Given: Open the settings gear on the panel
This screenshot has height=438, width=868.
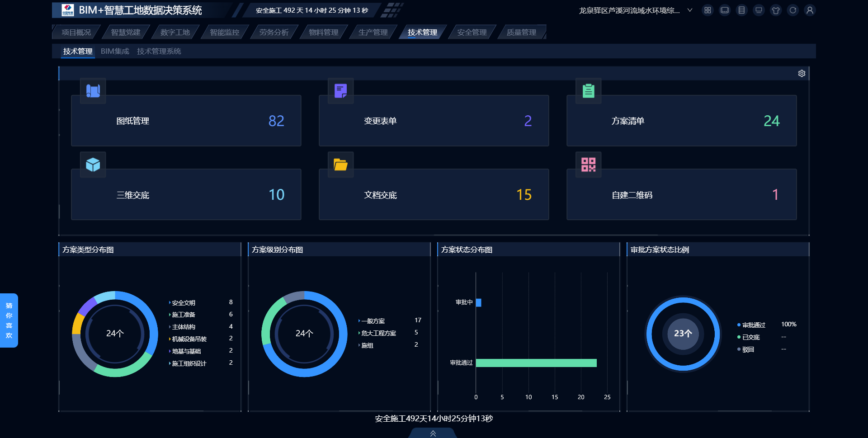Looking at the screenshot, I should pyautogui.click(x=802, y=73).
